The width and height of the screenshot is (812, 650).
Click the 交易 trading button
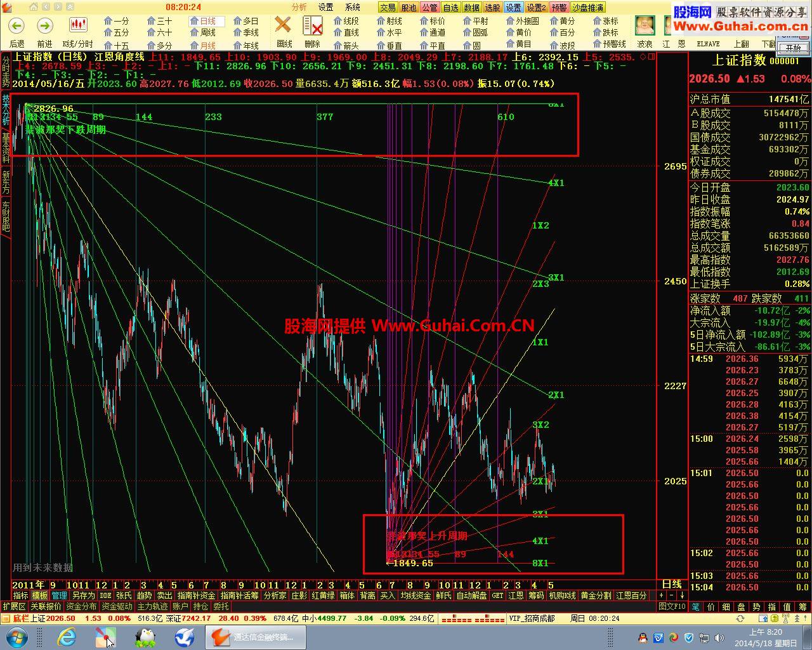388,8
